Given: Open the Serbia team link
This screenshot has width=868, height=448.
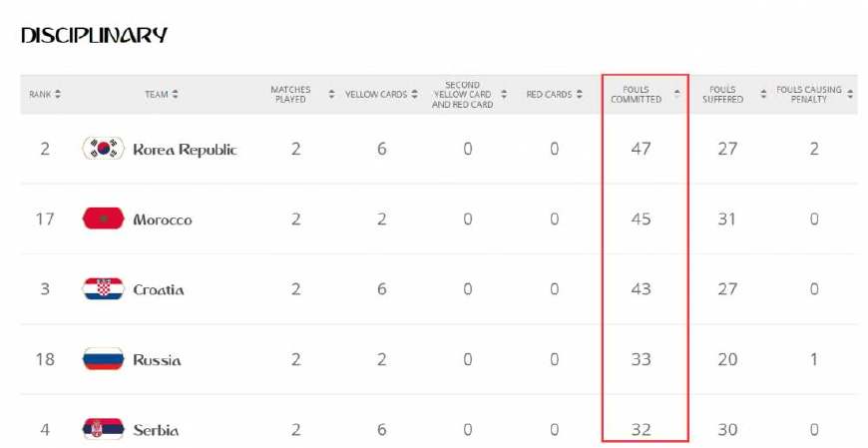Looking at the screenshot, I should tap(156, 430).
